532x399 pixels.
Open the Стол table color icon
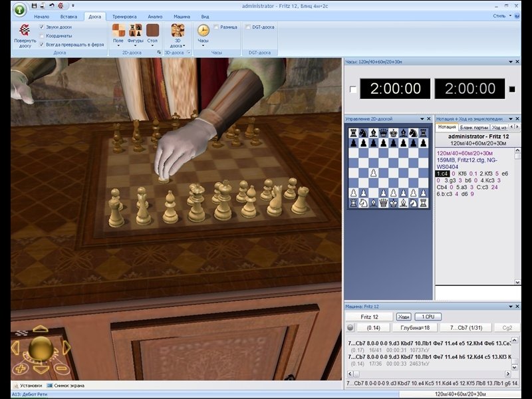point(152,30)
